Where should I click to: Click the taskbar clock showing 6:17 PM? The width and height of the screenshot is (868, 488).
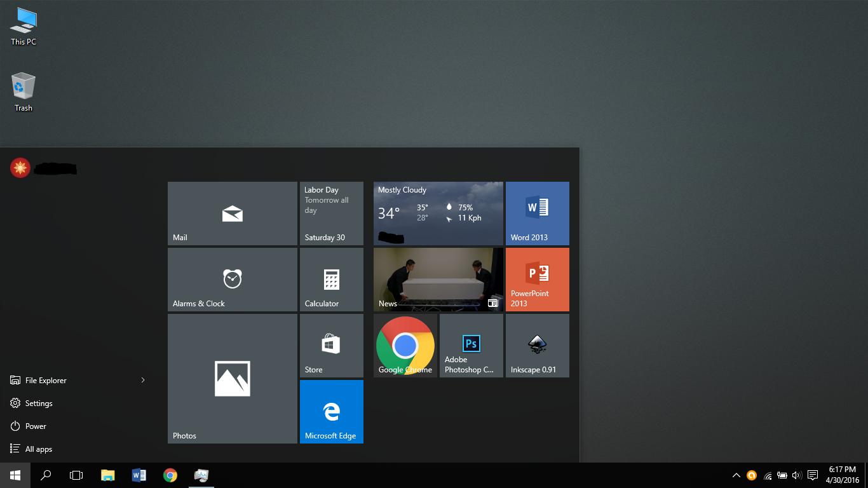(842, 475)
